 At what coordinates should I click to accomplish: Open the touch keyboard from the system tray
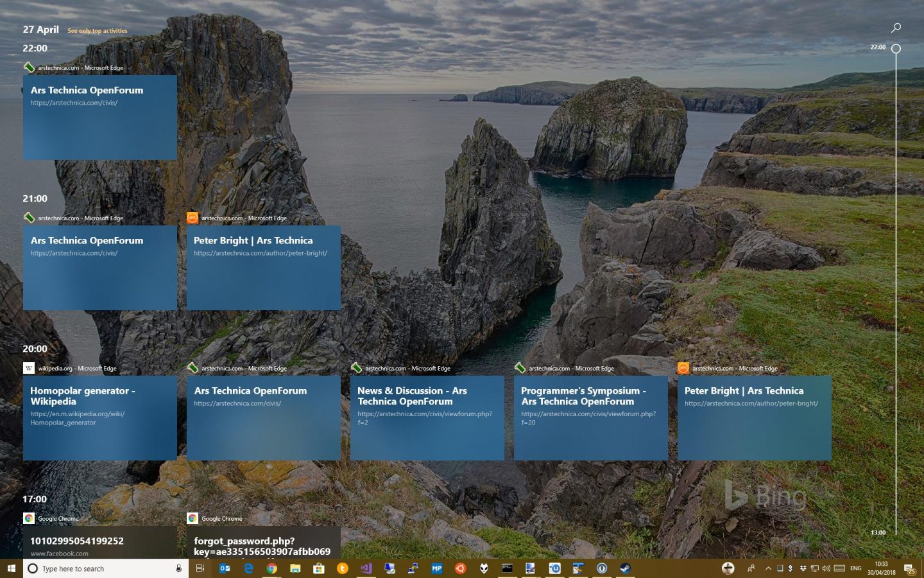pyautogui.click(x=839, y=568)
